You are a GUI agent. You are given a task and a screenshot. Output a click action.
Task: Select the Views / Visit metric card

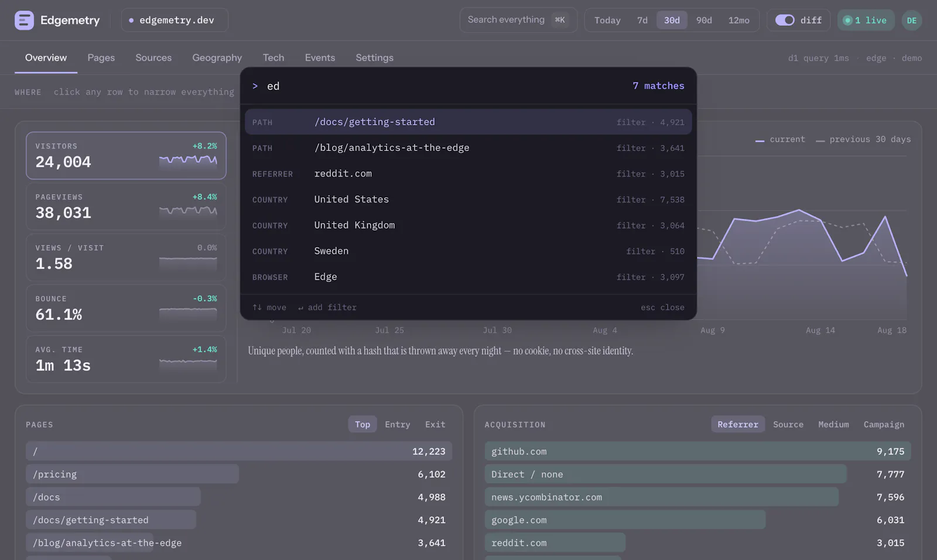pos(126,257)
